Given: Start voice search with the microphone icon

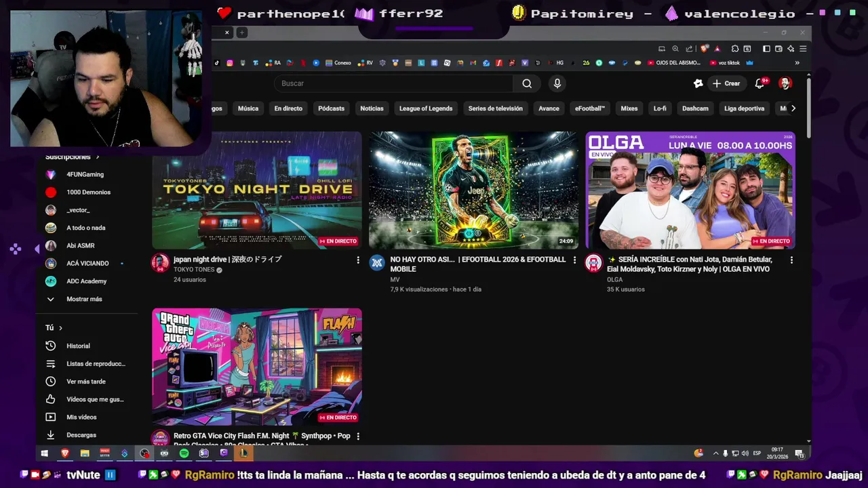Looking at the screenshot, I should 557,83.
